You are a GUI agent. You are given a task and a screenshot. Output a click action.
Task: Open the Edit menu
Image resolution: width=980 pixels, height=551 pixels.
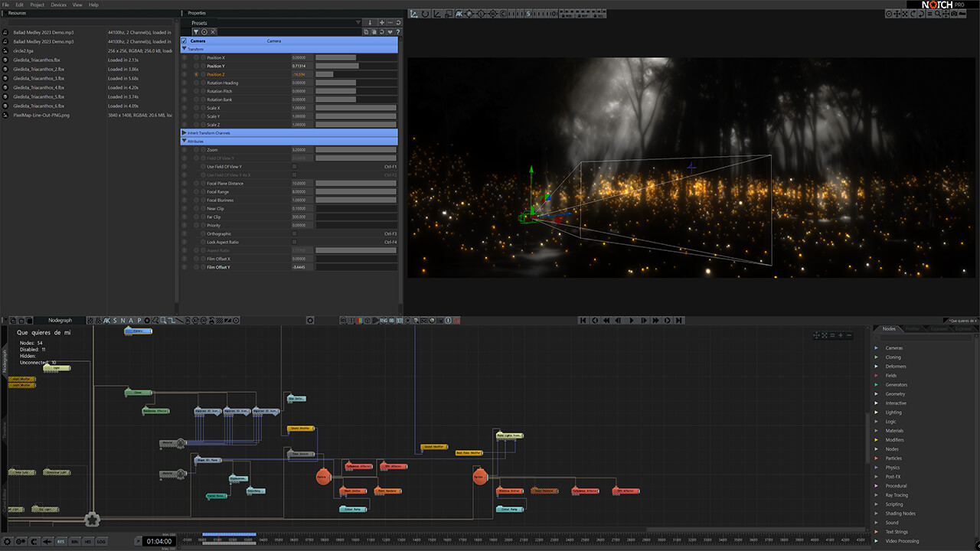point(19,5)
